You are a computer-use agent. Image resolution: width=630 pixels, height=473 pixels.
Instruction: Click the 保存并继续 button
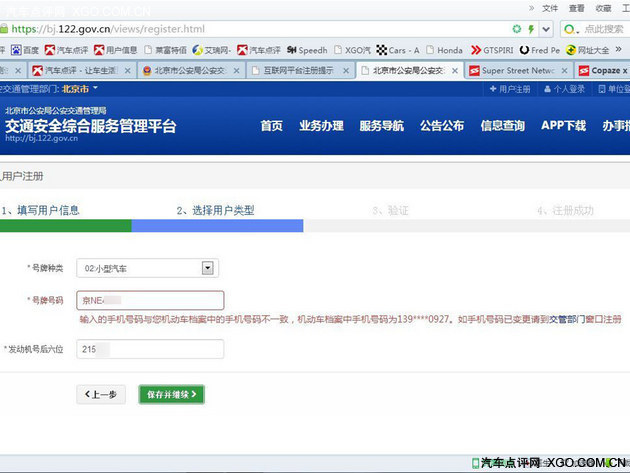point(171,394)
